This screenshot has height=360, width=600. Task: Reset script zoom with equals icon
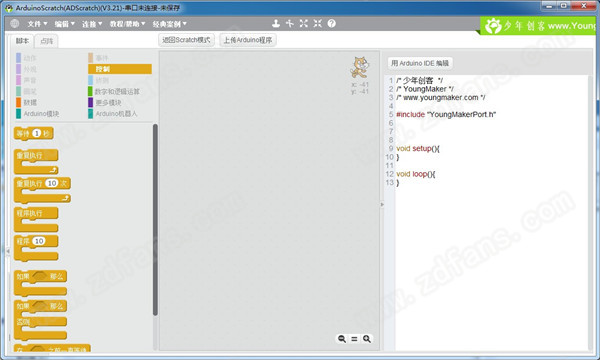coord(354,339)
